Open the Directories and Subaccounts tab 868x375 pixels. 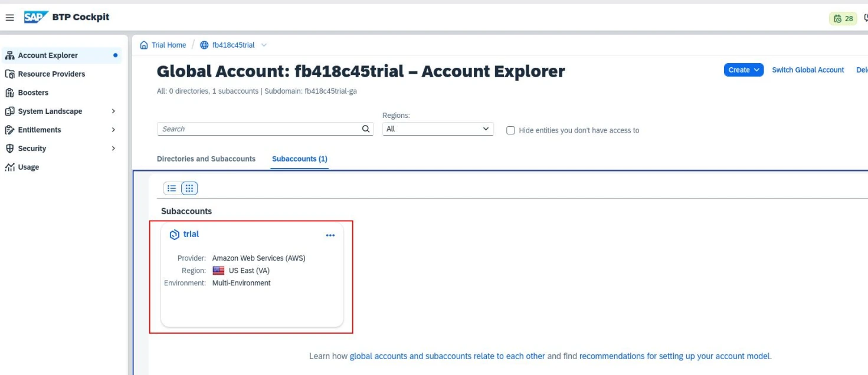pos(206,159)
